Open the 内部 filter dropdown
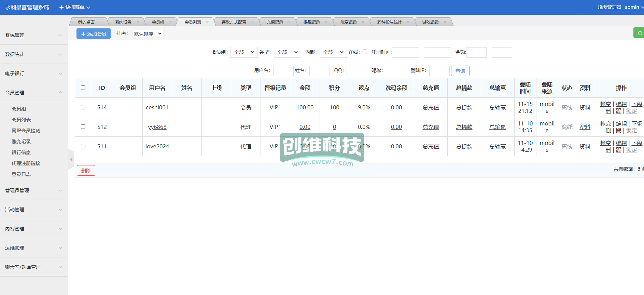Viewport: 644px width, 295px height. pos(333,52)
